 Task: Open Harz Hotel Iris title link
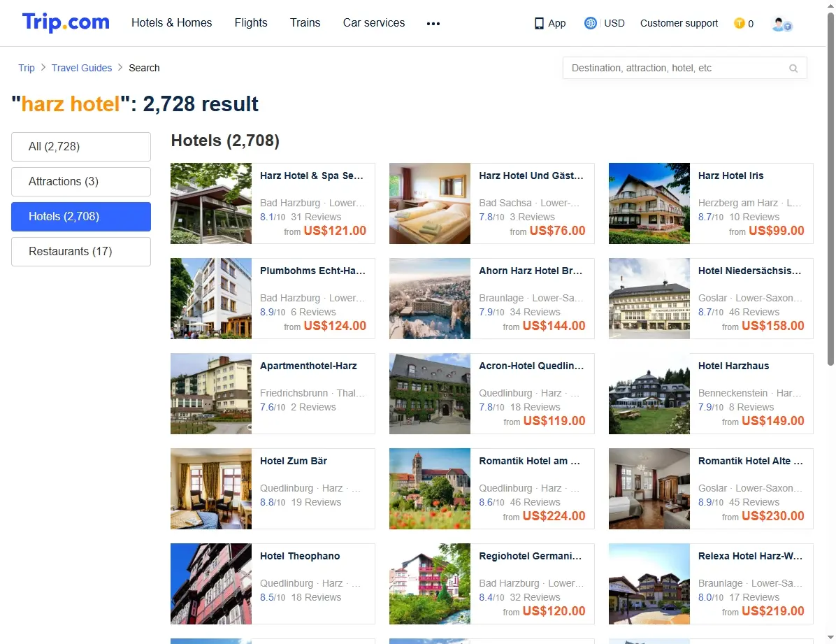coord(731,176)
